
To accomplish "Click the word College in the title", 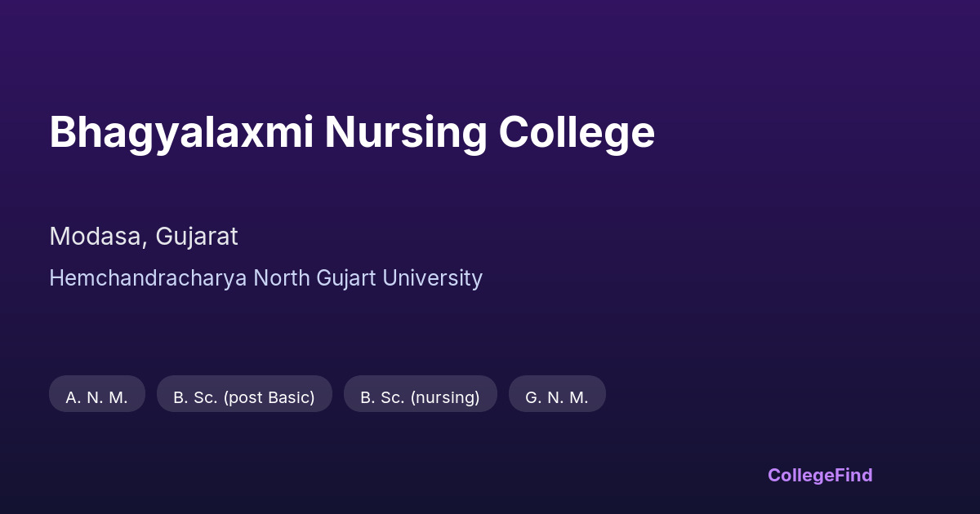I will [577, 132].
